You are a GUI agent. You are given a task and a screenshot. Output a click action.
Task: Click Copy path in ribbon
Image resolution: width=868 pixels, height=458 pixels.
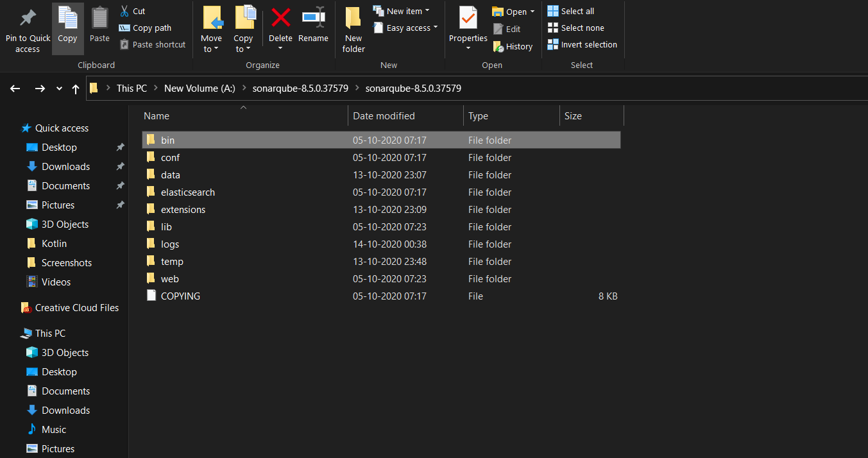[x=146, y=28]
